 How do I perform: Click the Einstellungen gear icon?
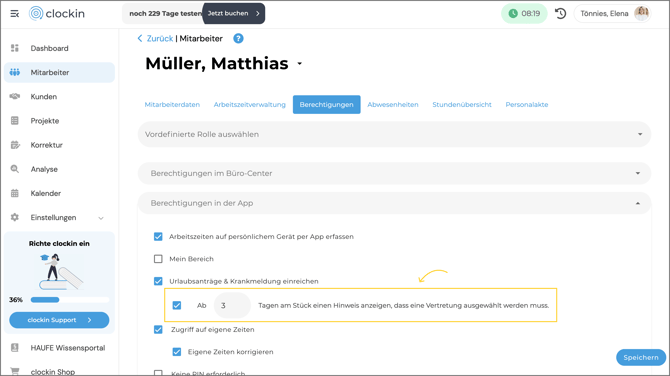point(15,217)
